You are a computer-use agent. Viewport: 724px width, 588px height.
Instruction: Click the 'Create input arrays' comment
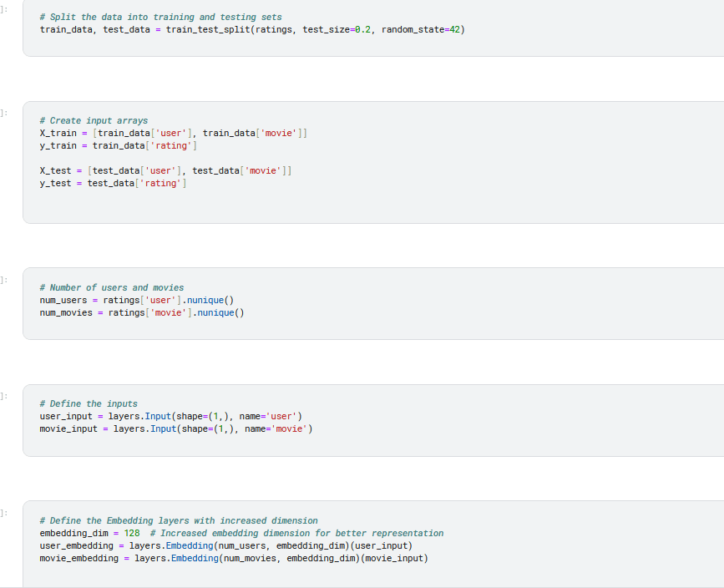point(94,120)
